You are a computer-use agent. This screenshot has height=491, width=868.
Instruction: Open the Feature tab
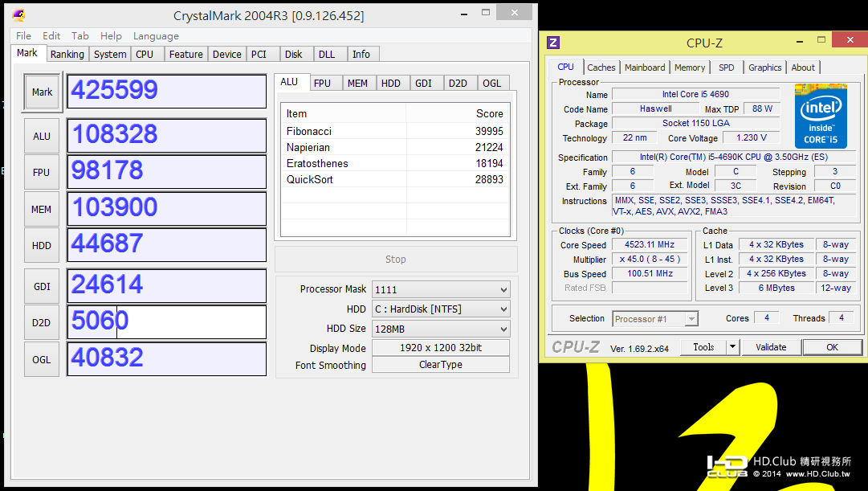186,55
